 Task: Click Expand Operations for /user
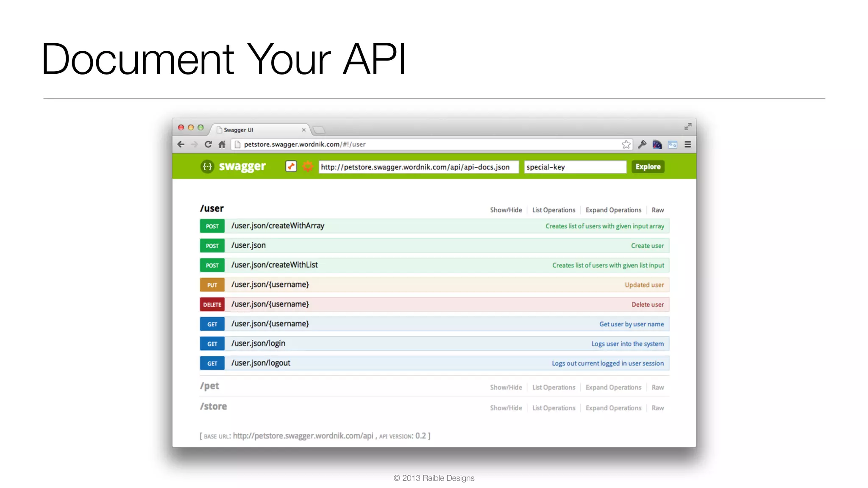[x=613, y=210]
